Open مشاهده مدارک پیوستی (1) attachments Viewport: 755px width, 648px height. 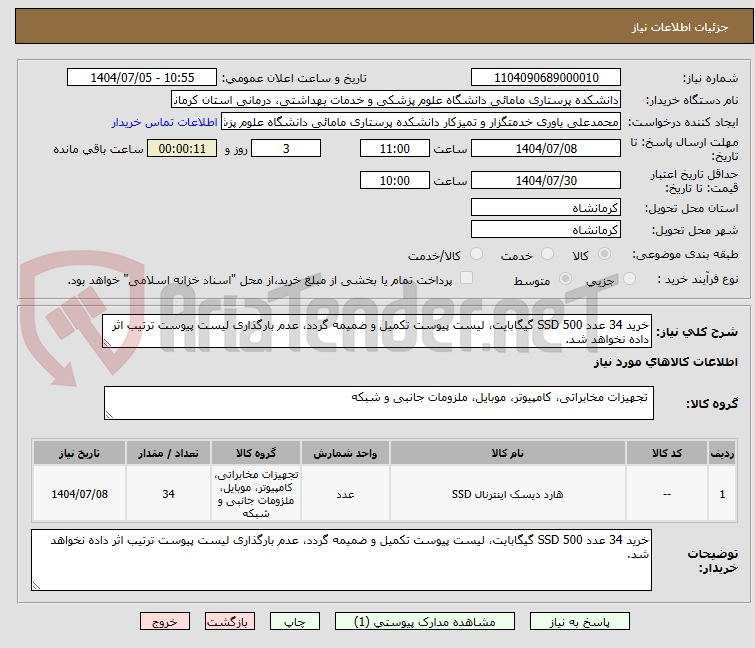click(425, 622)
